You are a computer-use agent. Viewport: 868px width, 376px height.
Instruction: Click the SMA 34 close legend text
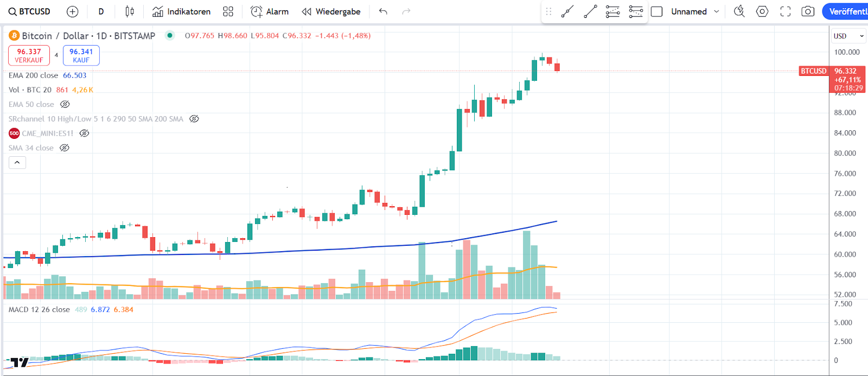[x=31, y=148]
